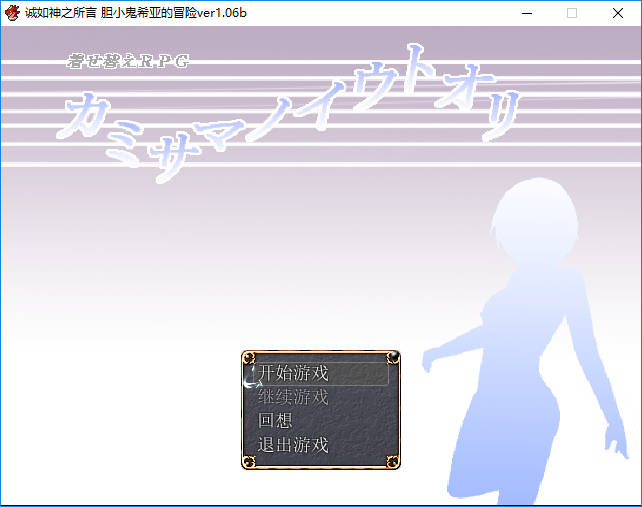Click the silhouette's outstretched hand
Image resolution: width=642 pixels, height=507 pixels.
coord(428,357)
